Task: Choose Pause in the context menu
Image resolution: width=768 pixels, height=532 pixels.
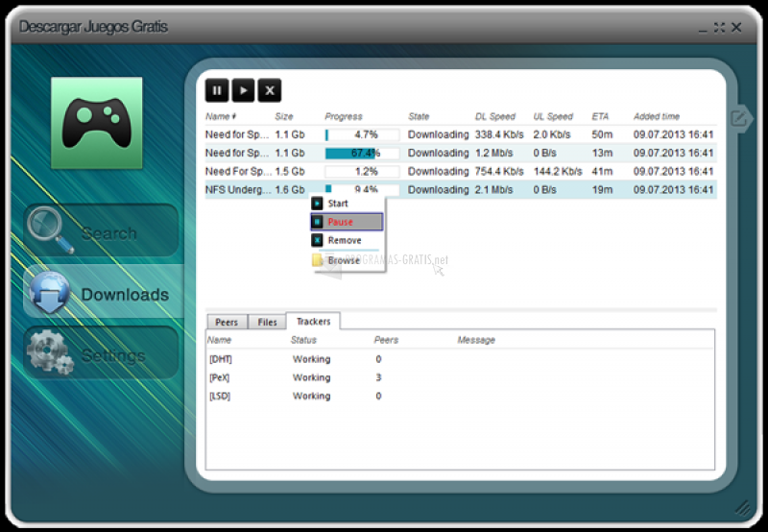Action: point(347,222)
